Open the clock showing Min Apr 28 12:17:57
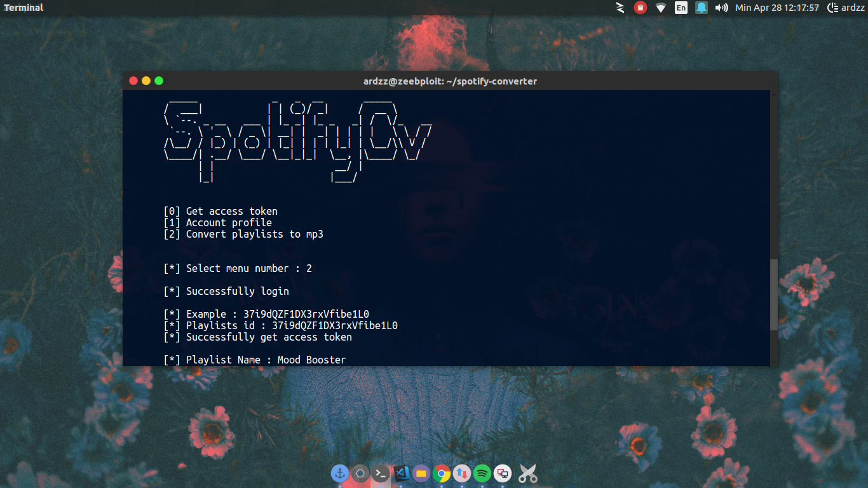This screenshot has height=488, width=868. click(777, 8)
